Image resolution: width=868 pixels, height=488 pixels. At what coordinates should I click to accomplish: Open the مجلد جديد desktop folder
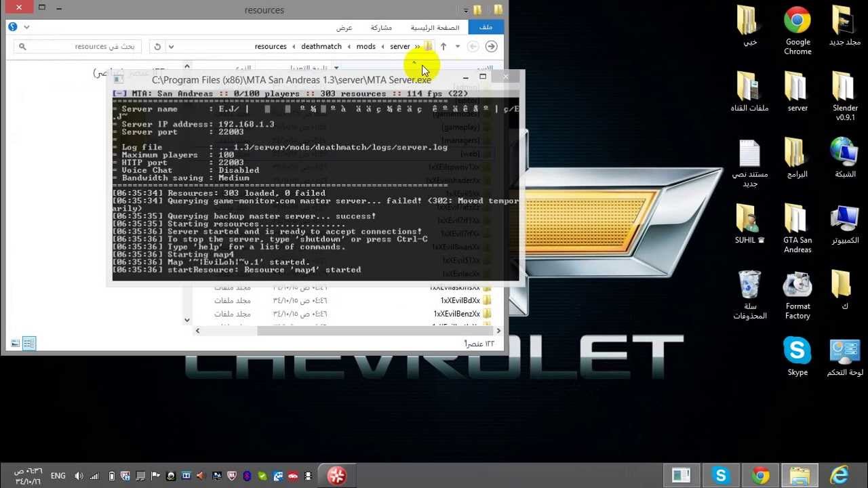845,26
